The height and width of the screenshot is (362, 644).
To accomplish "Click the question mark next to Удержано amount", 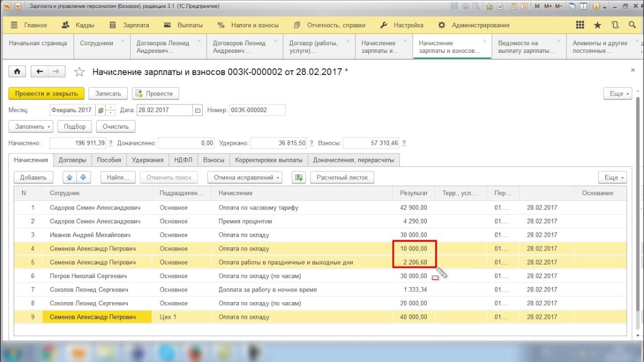I will pyautogui.click(x=311, y=143).
